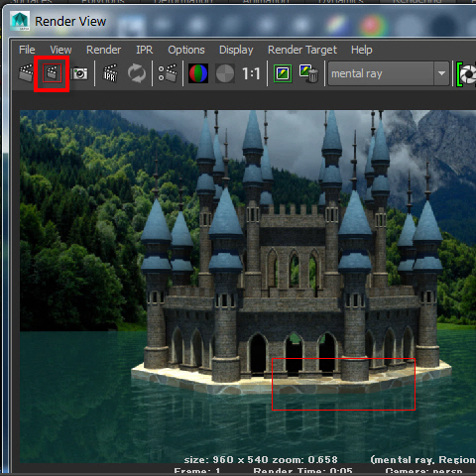Display RGB channels using the colored sphere
Screen dimensions: 476x476
[x=198, y=73]
